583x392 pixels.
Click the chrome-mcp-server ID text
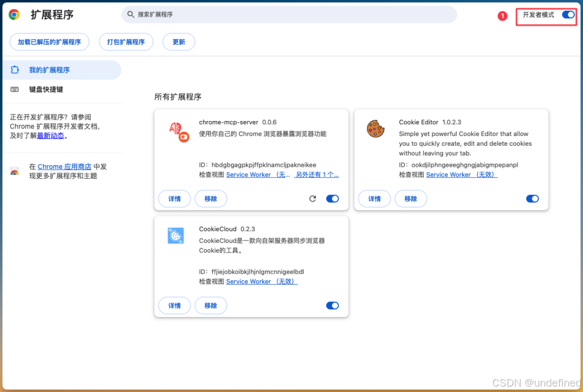(x=257, y=165)
